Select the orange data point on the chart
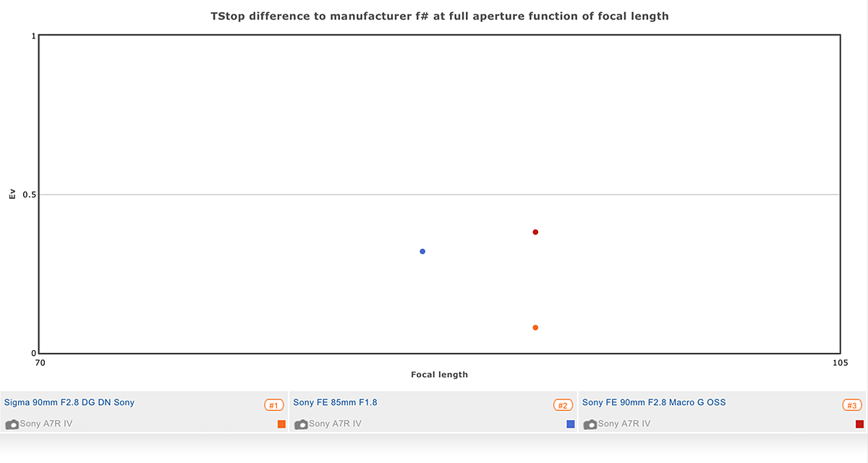 tap(535, 328)
